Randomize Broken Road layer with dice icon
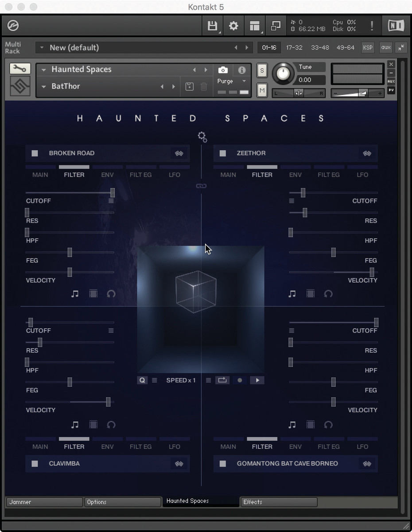This screenshot has width=412, height=532. coord(179,153)
